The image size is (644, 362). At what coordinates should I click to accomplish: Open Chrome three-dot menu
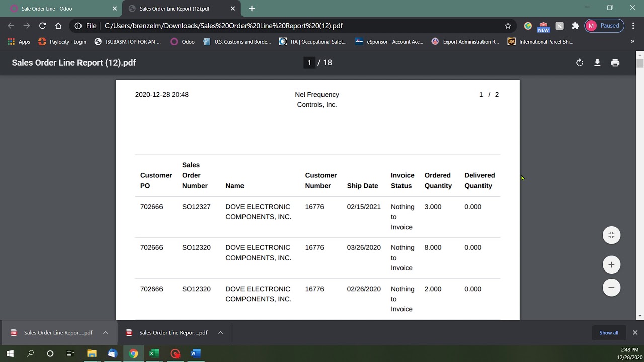pos(633,26)
